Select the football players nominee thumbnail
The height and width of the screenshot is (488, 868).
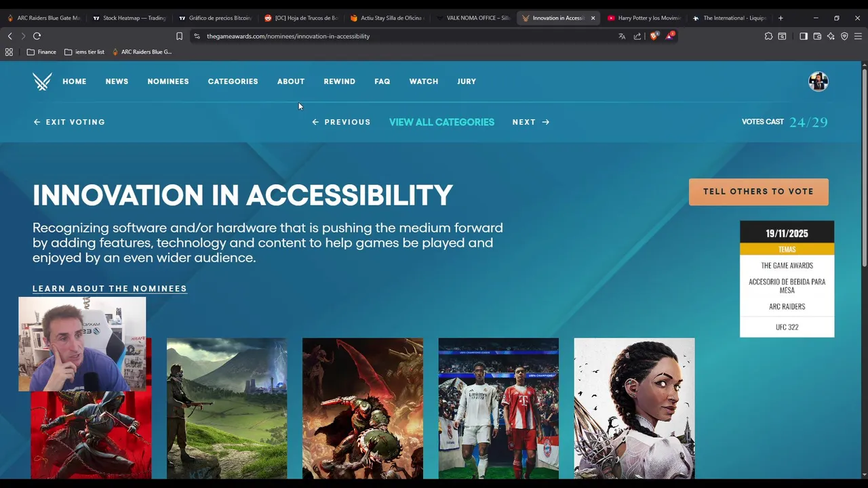[498, 408]
